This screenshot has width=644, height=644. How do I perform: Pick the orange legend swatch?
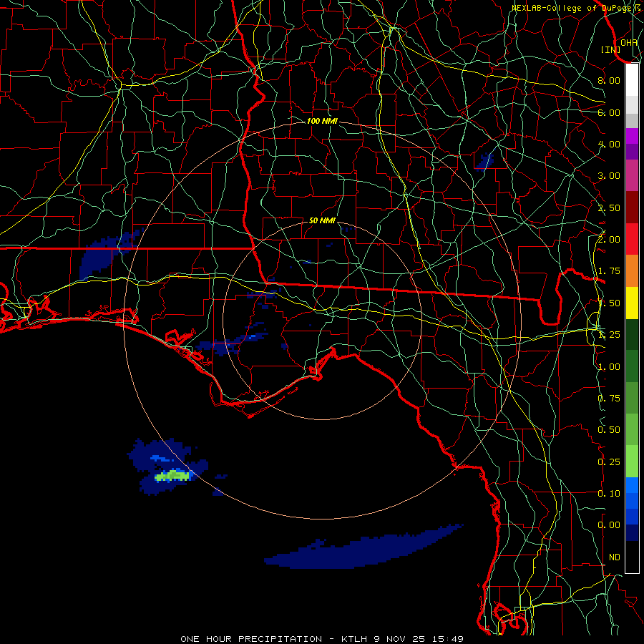(x=632, y=271)
